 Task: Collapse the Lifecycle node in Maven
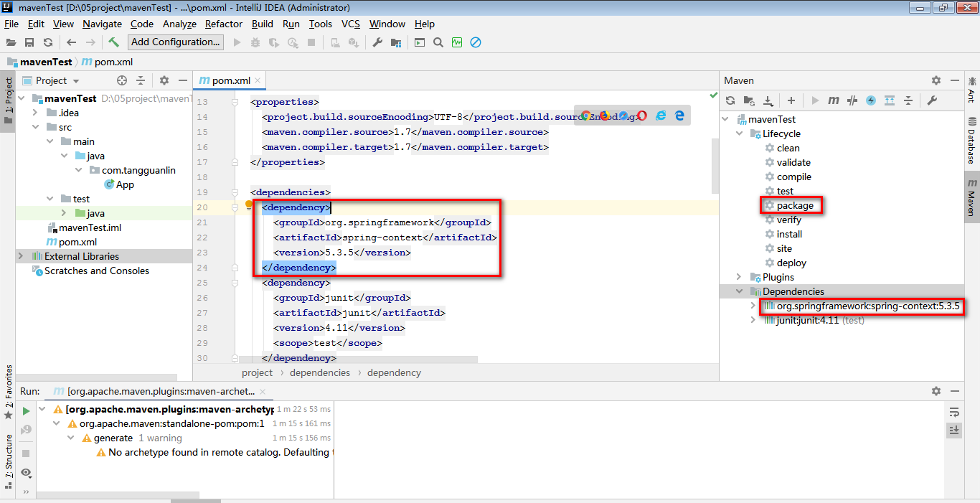pos(739,133)
